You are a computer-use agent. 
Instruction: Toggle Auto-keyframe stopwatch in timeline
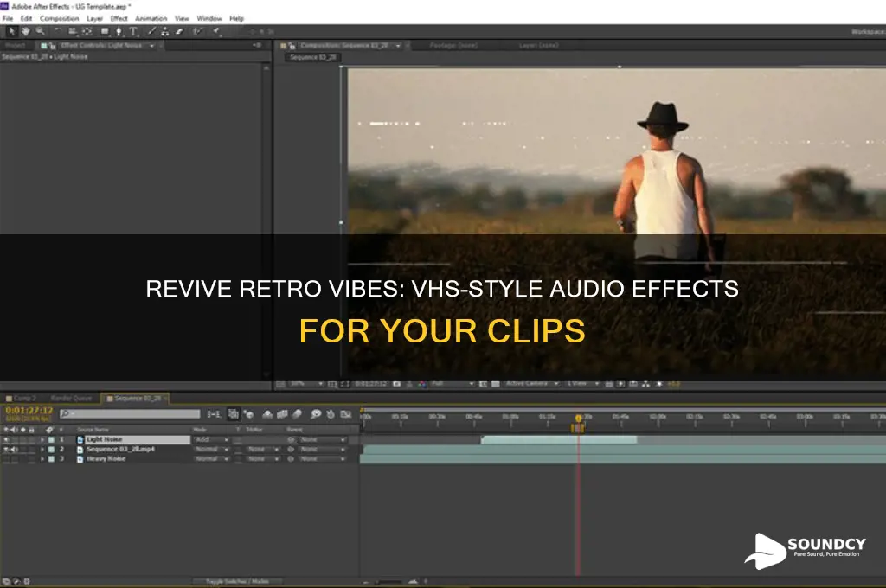coord(331,414)
